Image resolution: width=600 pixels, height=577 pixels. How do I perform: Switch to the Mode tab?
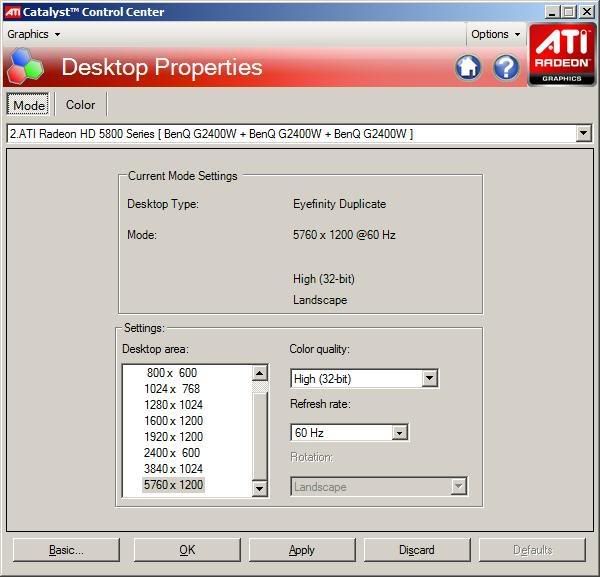(28, 104)
